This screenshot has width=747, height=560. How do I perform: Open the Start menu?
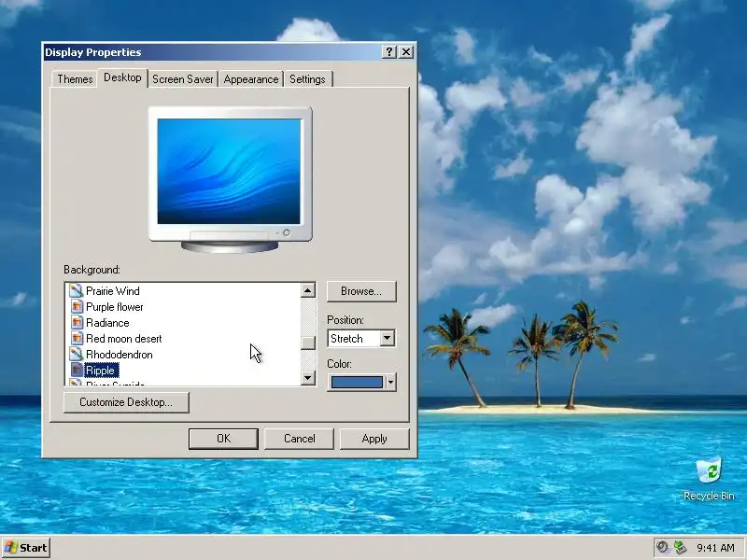(26, 548)
